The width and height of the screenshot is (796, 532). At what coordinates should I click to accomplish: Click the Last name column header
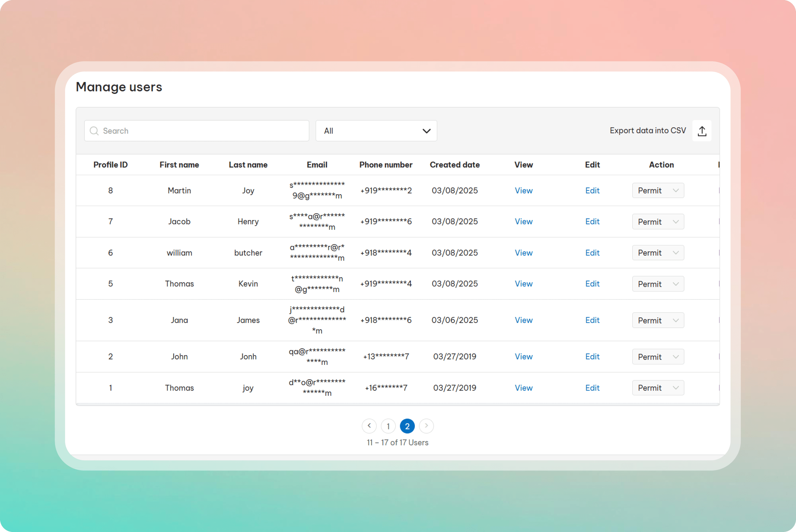pos(248,164)
